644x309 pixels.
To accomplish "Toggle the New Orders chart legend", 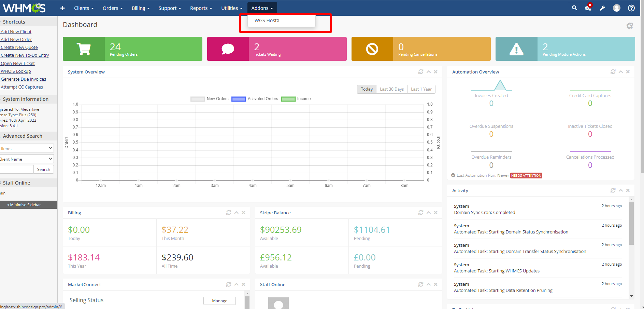I will click(210, 99).
